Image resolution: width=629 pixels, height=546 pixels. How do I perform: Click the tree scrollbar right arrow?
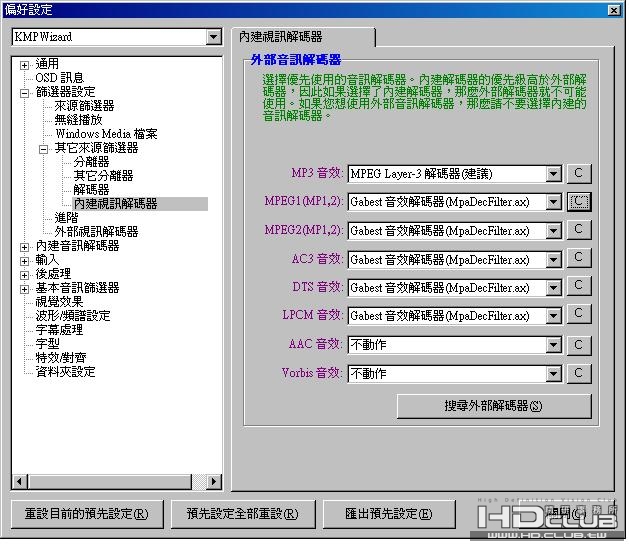pyautogui.click(x=214, y=483)
